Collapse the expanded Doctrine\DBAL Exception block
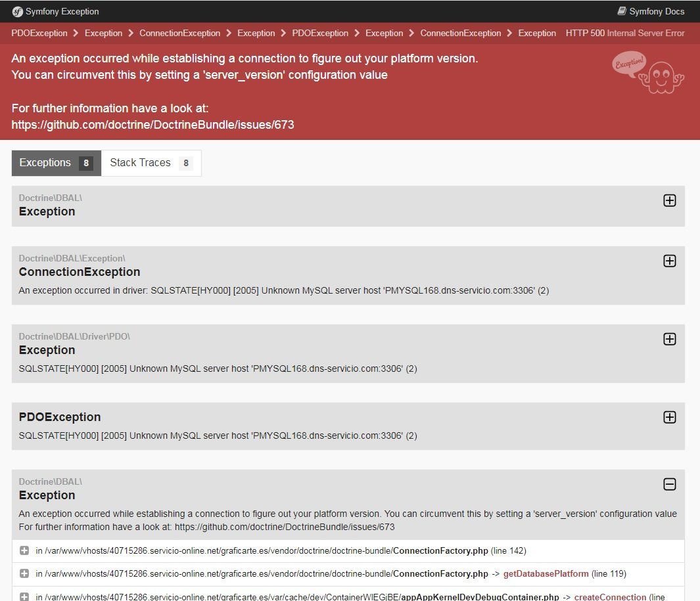700x601 pixels. point(669,484)
